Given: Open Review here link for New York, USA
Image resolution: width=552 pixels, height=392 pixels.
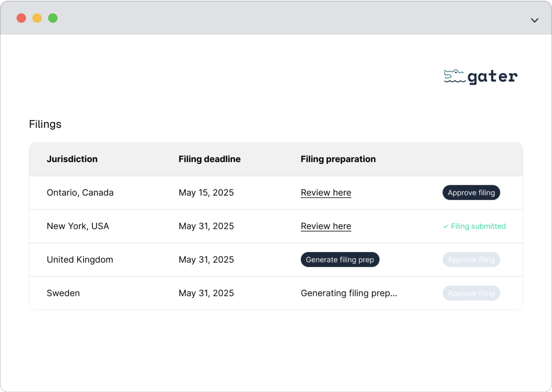Looking at the screenshot, I should click(326, 226).
